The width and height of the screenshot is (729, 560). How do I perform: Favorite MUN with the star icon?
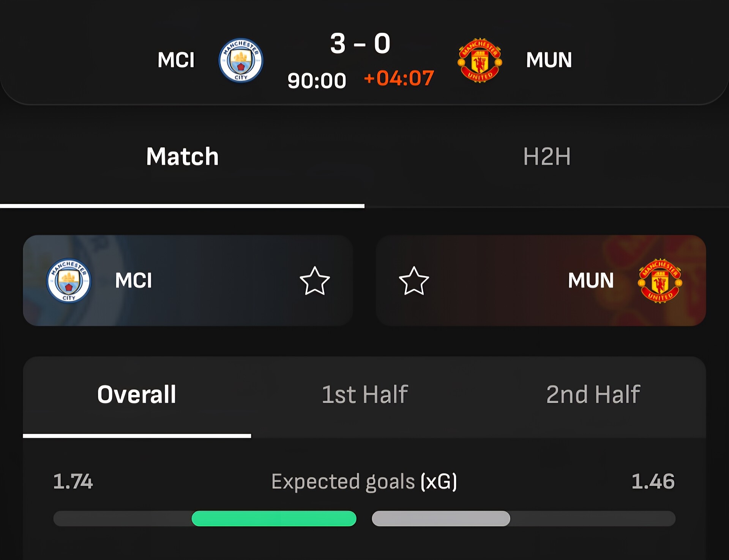[414, 281]
